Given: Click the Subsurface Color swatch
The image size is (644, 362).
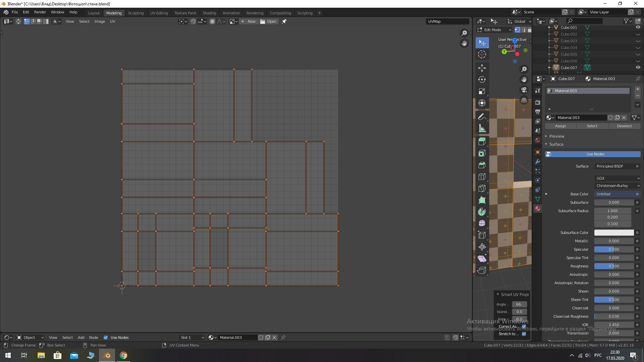Looking at the screenshot, I should point(614,233).
